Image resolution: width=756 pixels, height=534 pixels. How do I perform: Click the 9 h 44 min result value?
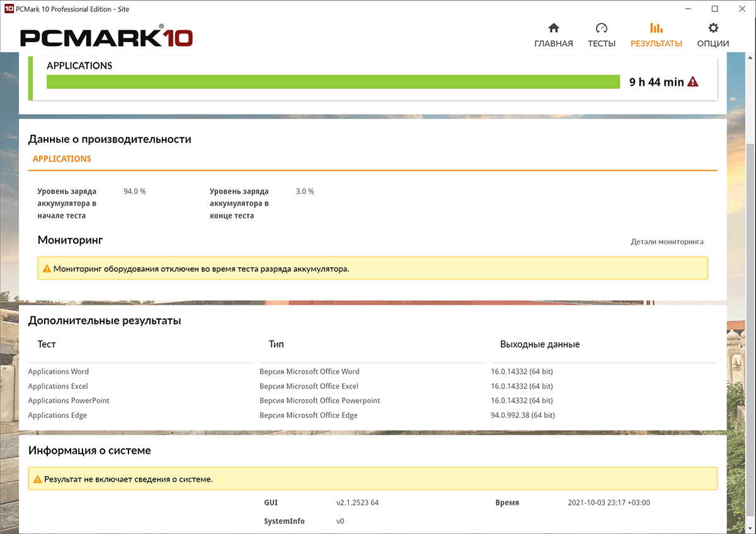click(656, 82)
